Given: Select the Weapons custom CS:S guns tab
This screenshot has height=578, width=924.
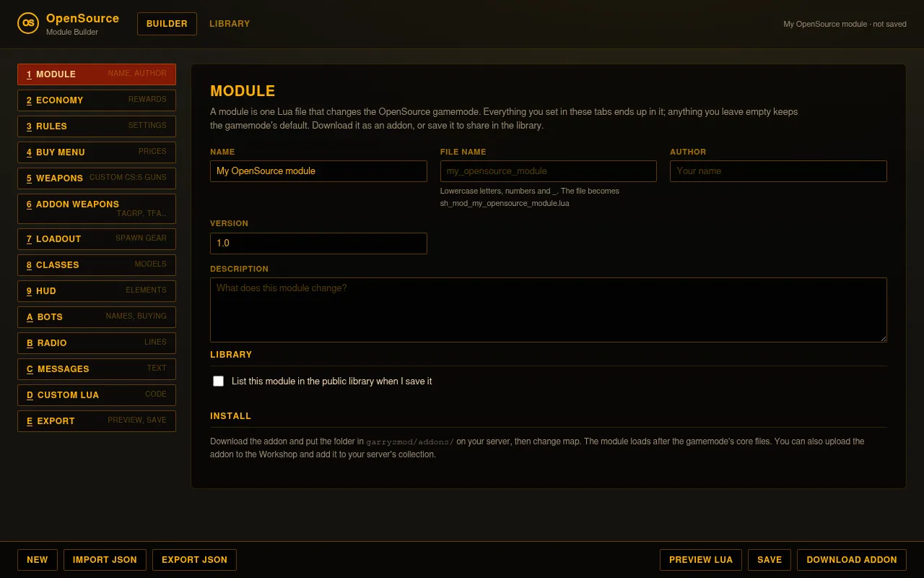Looking at the screenshot, I should click(97, 178).
